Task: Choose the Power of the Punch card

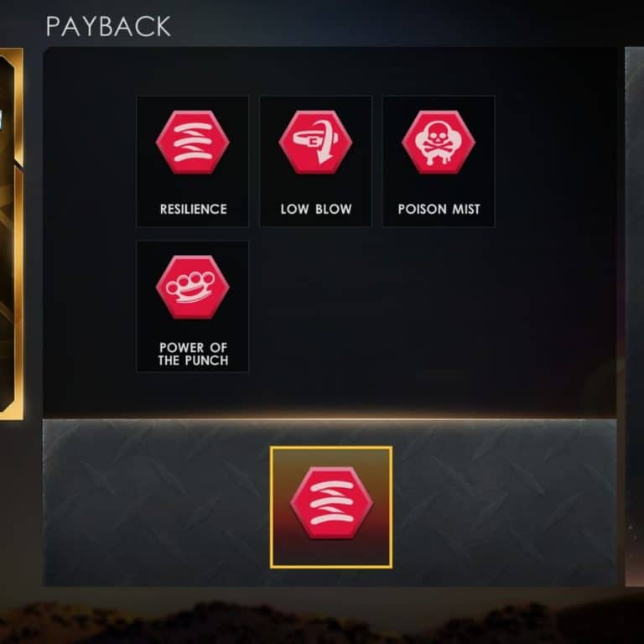Action: (192, 306)
